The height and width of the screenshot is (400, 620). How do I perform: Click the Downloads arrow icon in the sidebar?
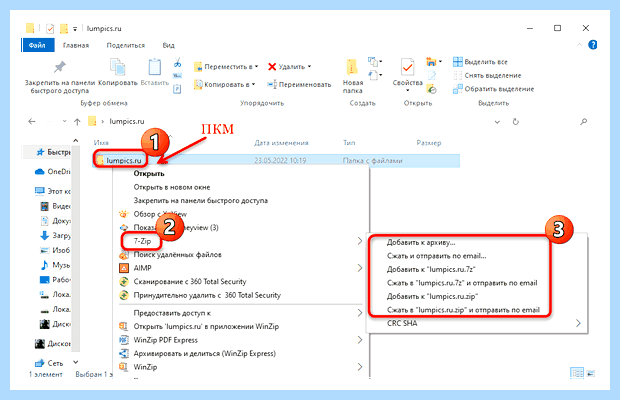pos(44,236)
